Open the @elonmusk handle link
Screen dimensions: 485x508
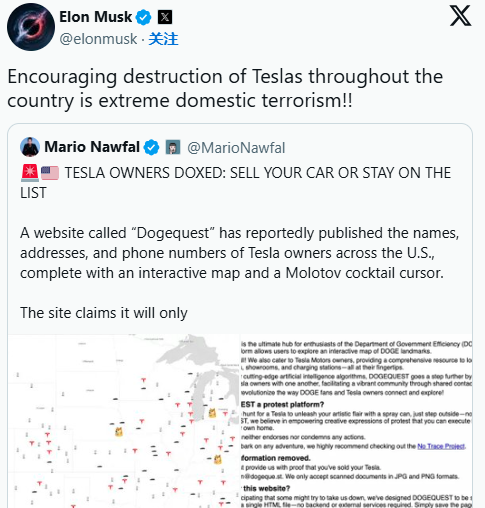tap(98, 39)
